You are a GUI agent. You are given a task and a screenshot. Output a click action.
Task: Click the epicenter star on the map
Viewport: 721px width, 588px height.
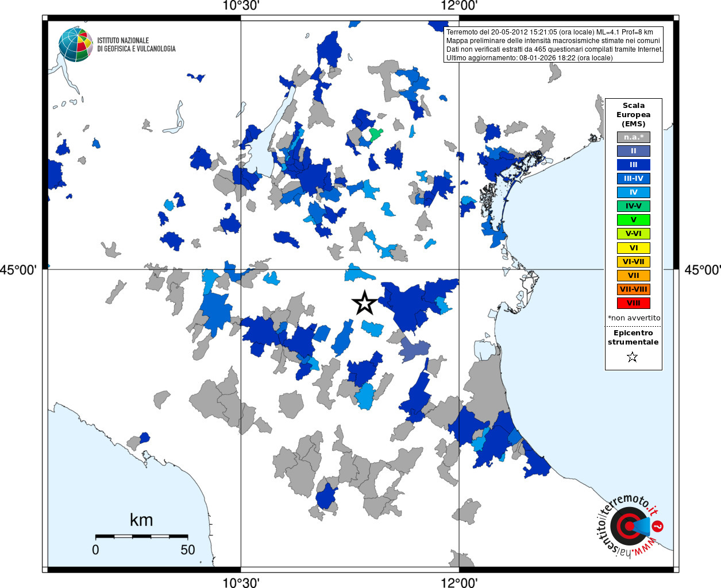pos(364,303)
